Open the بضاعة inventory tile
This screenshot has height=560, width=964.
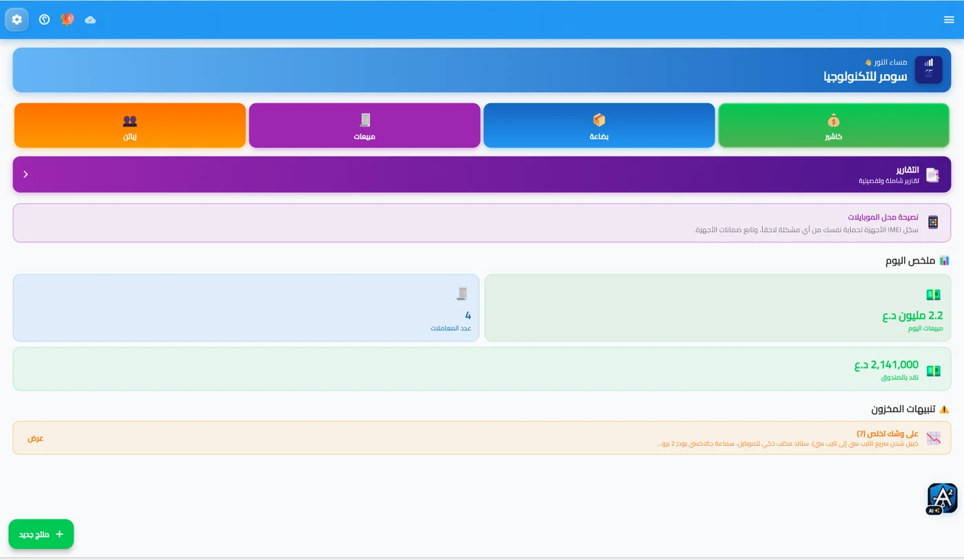[599, 125]
